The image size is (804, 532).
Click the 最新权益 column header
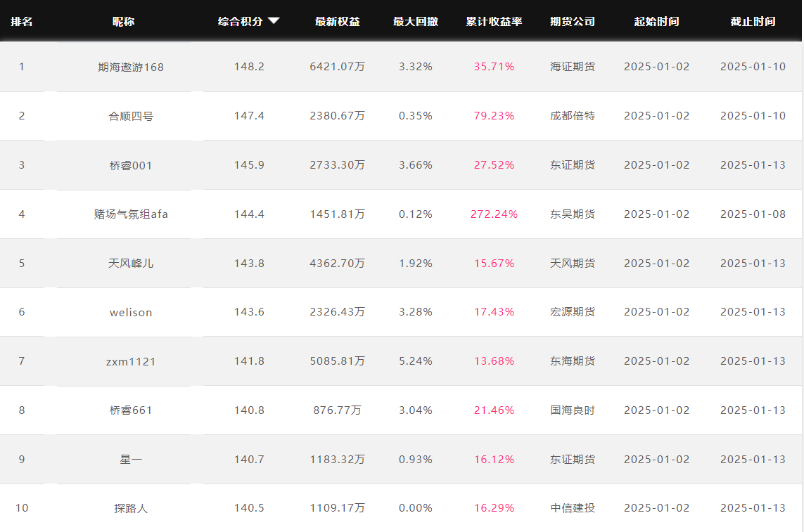click(x=338, y=22)
